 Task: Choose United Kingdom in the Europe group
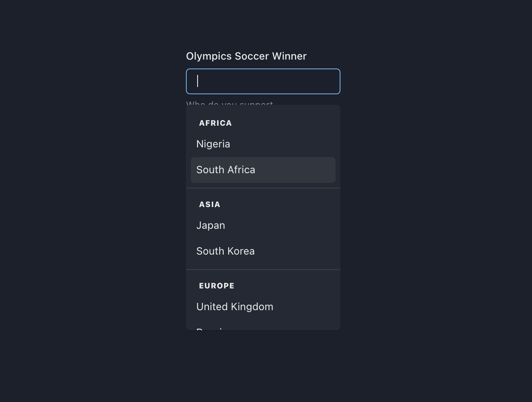(x=235, y=307)
